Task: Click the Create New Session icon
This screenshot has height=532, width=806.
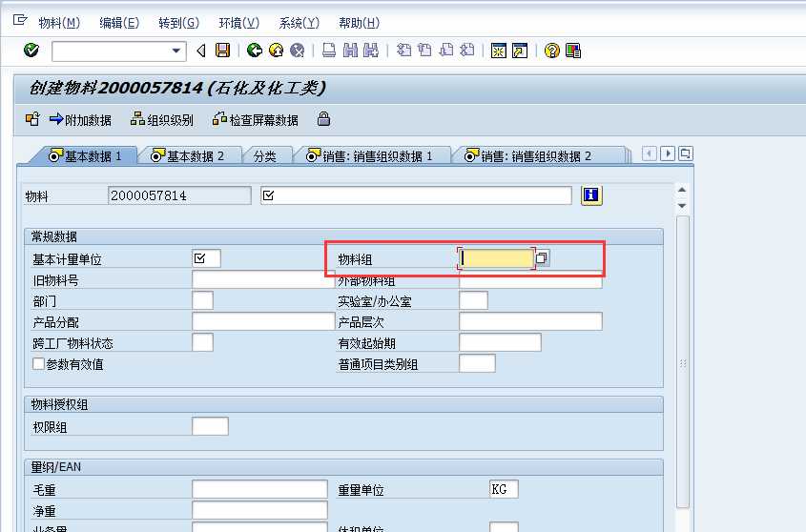Action: coord(499,51)
